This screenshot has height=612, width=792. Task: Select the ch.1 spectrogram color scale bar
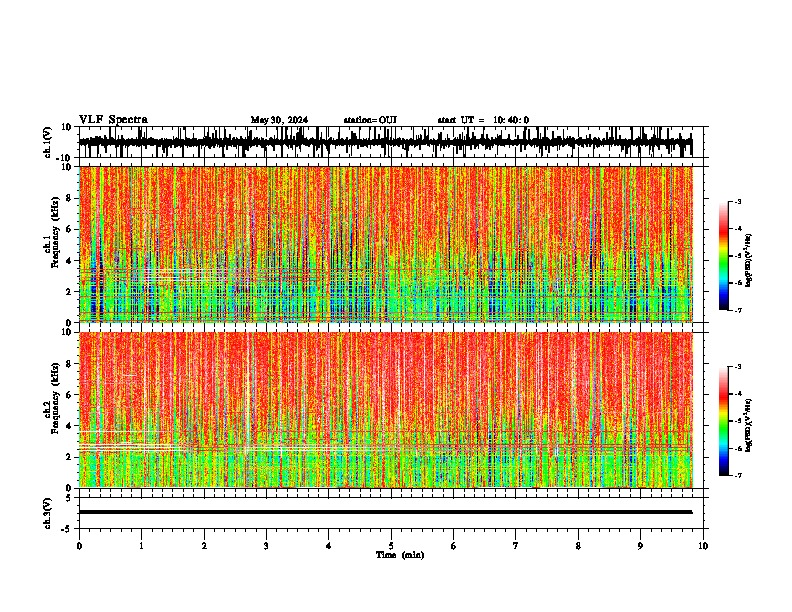point(724,256)
